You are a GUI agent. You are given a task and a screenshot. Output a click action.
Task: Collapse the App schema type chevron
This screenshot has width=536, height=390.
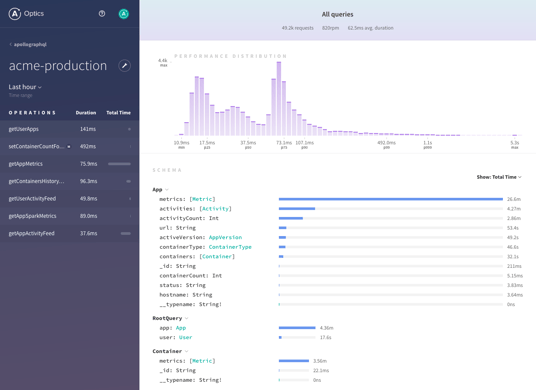point(167,190)
